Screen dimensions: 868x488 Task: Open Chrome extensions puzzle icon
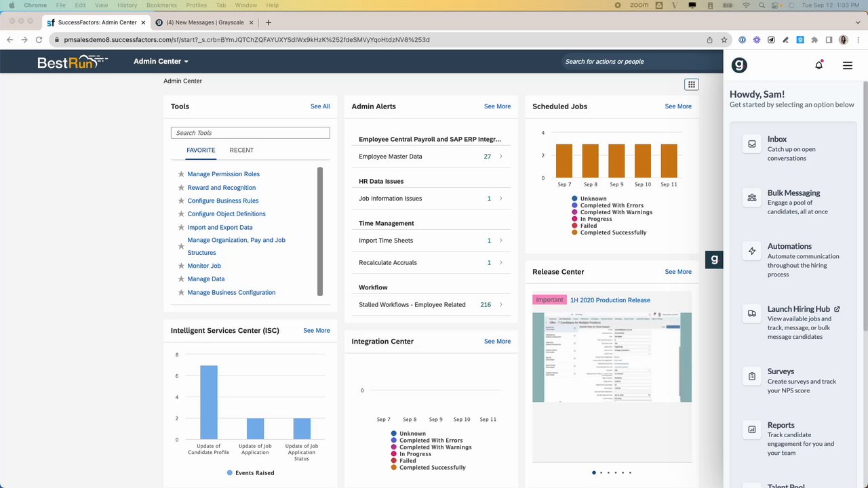click(x=814, y=40)
